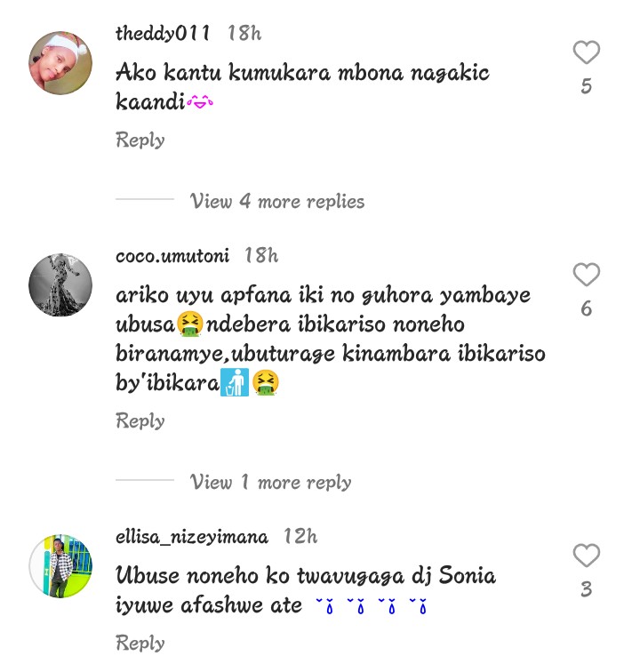The width and height of the screenshot is (640, 672).
Task: Like theddy011's comment with the heart
Action: click(586, 52)
